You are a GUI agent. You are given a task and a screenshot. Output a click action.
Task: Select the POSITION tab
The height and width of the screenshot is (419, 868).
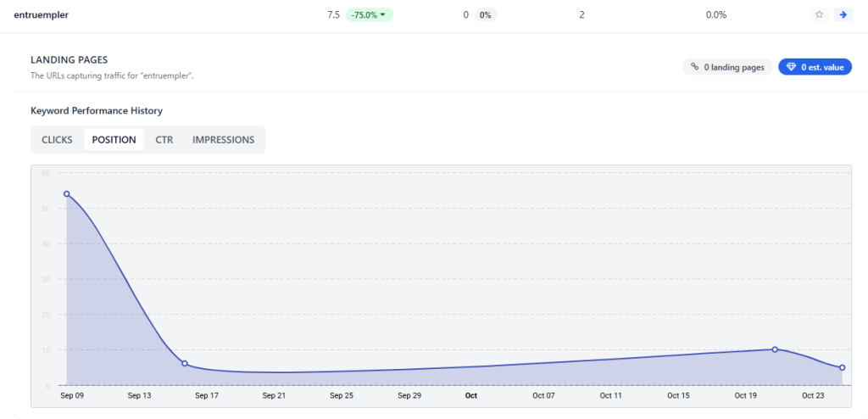114,140
